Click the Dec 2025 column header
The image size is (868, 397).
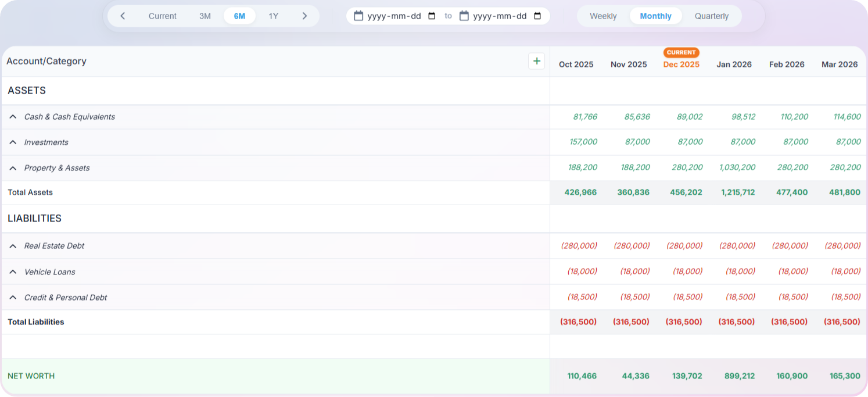tap(681, 65)
